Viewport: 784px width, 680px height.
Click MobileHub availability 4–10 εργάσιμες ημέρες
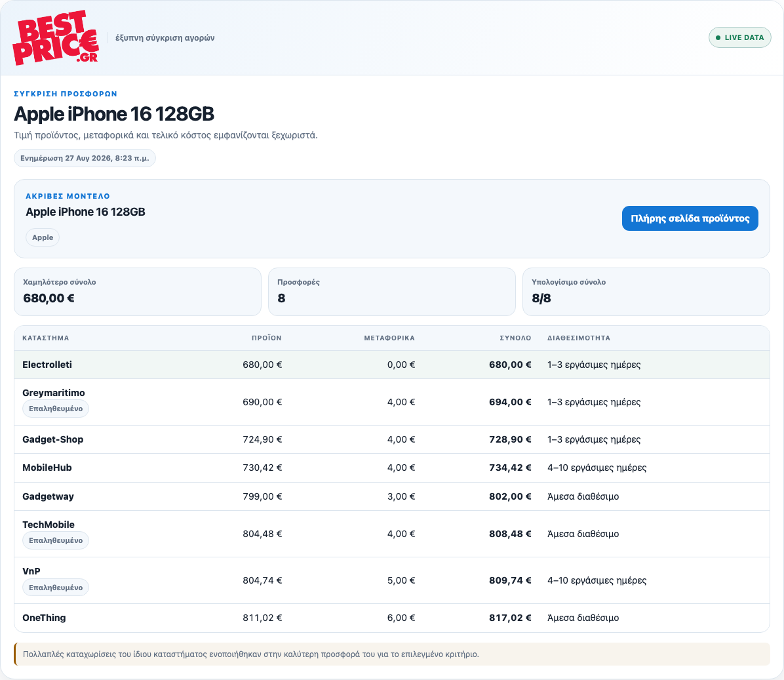pyautogui.click(x=597, y=468)
